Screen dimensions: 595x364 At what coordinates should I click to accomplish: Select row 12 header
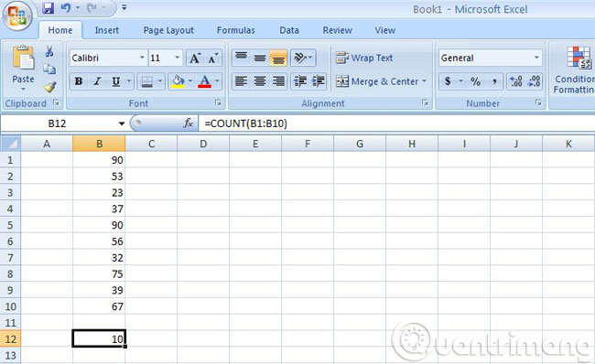10,338
